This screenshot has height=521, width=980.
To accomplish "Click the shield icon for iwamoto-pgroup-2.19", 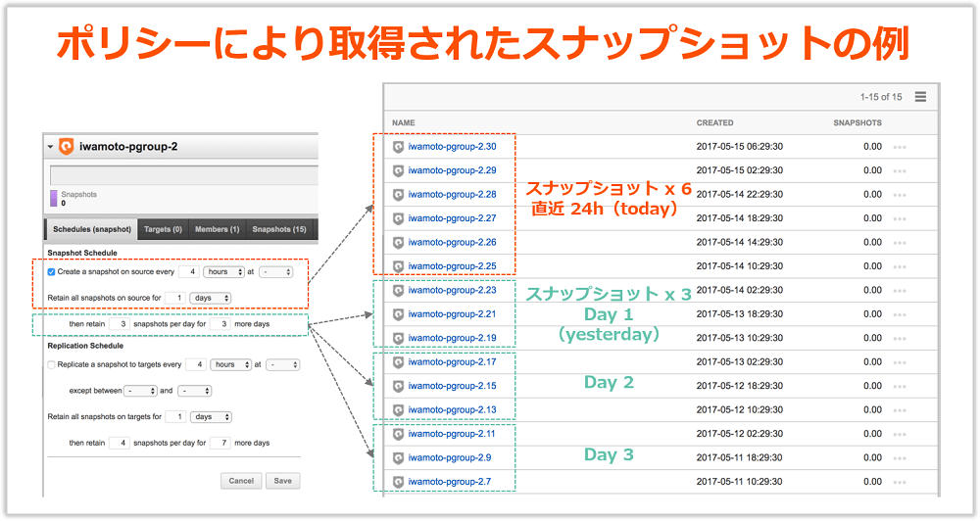I will tap(398, 339).
